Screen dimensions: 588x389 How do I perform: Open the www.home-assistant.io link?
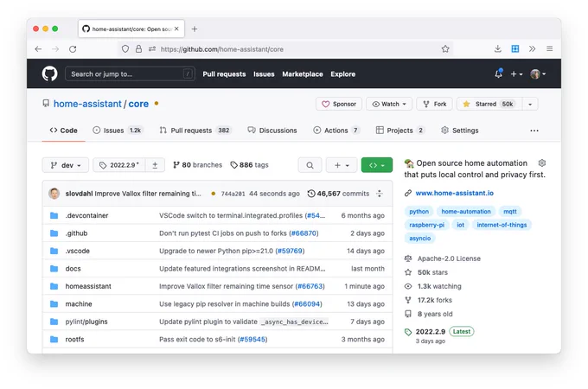pos(455,193)
